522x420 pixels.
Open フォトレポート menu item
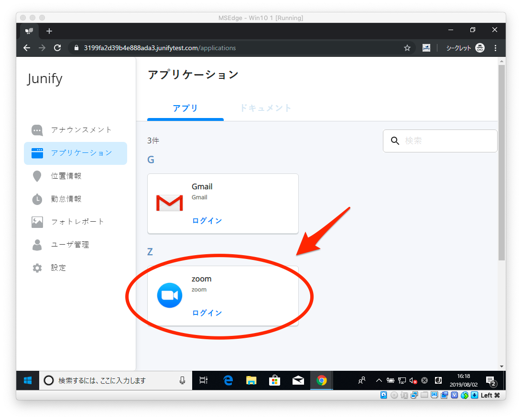[76, 222]
